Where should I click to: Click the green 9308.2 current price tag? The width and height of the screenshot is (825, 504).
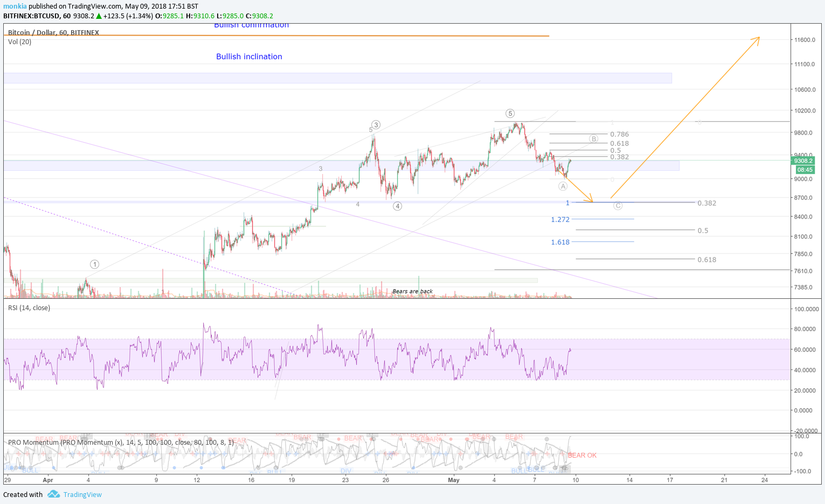tap(803, 161)
